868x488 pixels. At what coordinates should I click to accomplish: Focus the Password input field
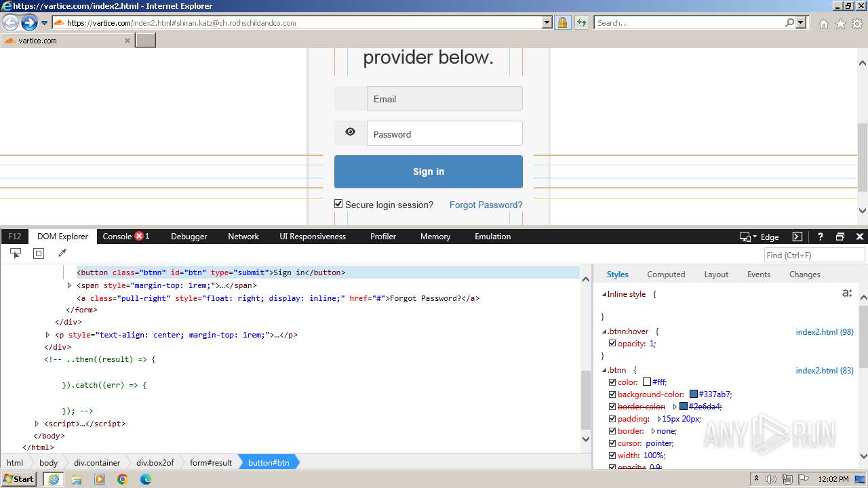[445, 134]
